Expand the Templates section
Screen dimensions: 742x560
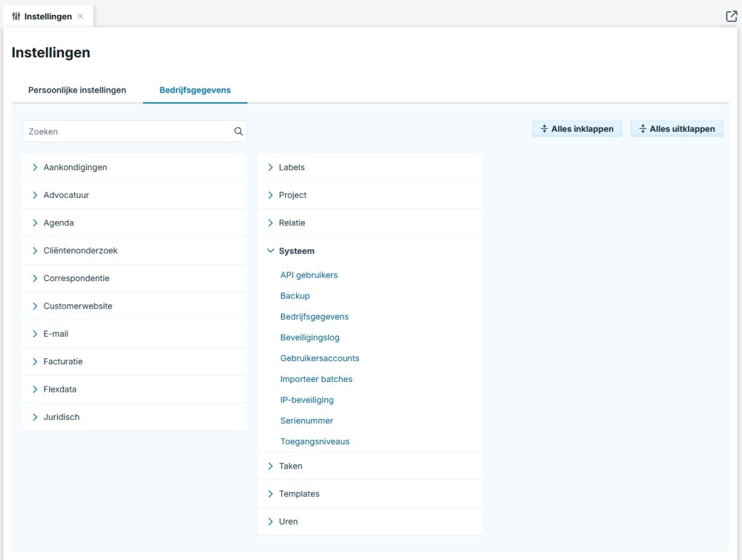370,494
